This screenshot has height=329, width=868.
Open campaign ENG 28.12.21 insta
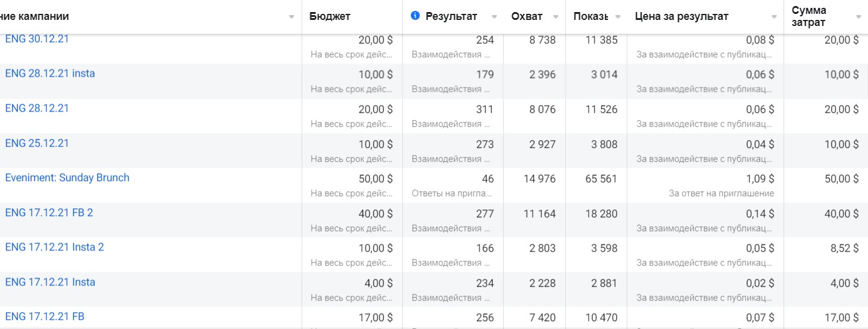point(50,74)
